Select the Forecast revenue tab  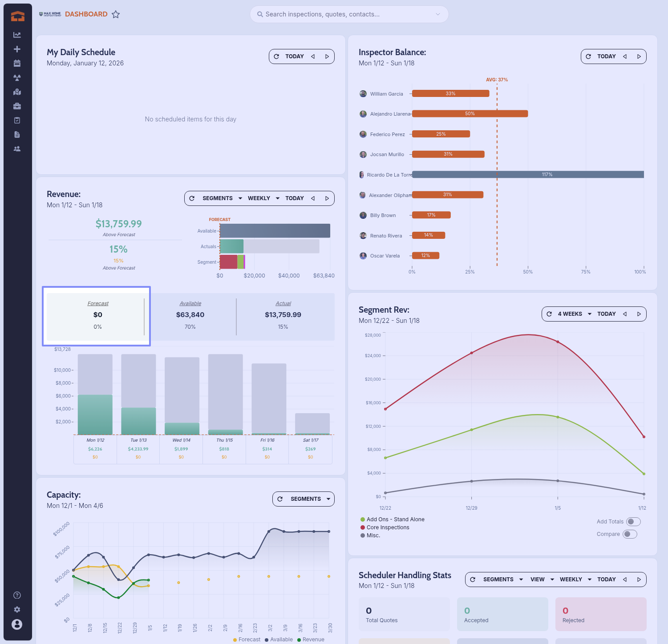point(98,315)
